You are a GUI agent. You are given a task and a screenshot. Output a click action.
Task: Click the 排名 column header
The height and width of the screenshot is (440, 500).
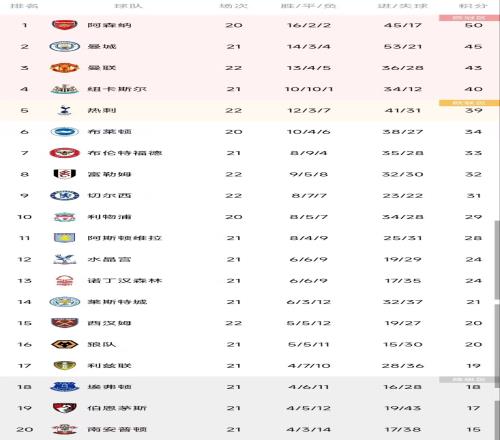(24, 6)
